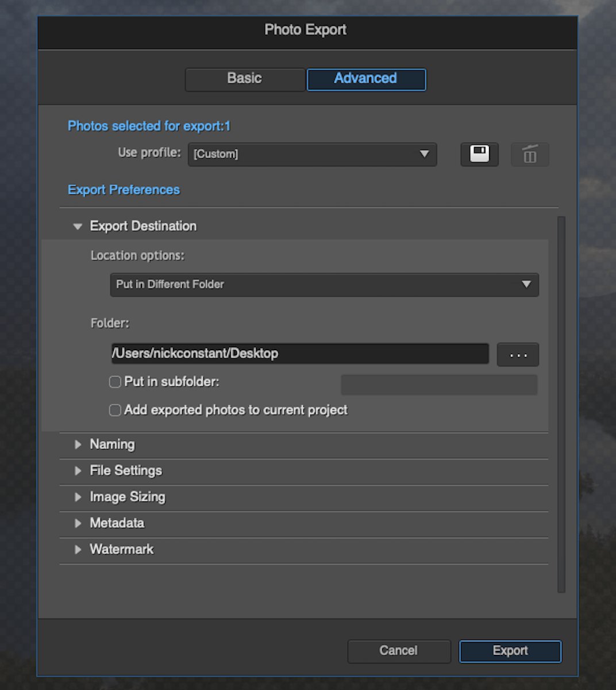Viewport: 616px width, 690px height.
Task: Collapse the Export Destination section
Action: [78, 226]
